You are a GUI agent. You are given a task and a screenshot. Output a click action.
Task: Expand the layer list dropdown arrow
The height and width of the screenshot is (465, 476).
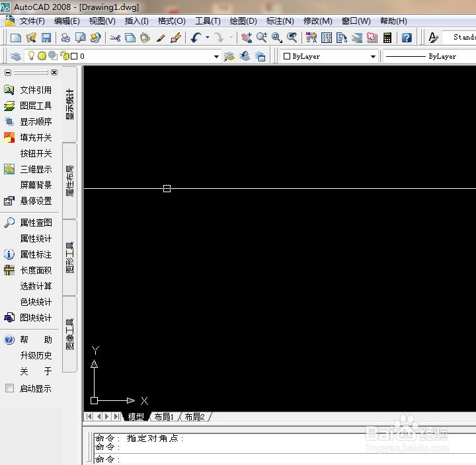click(x=216, y=57)
